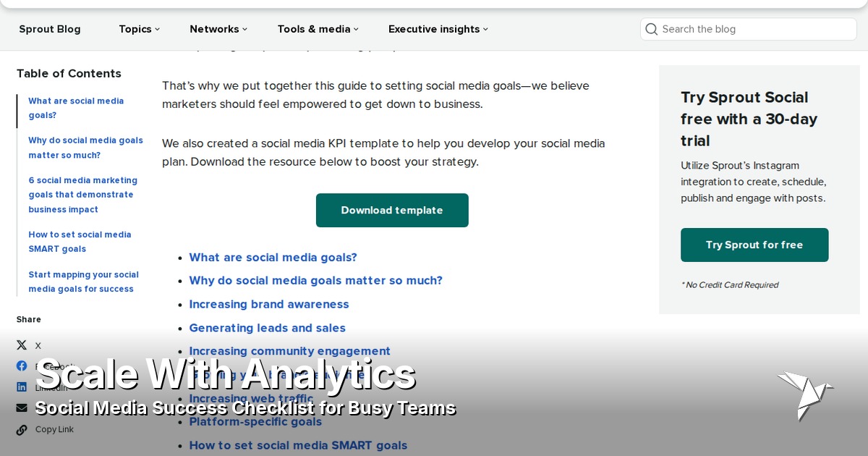Viewport: 868px width, 456px height.
Task: Open the Networks menu
Action: pos(218,29)
